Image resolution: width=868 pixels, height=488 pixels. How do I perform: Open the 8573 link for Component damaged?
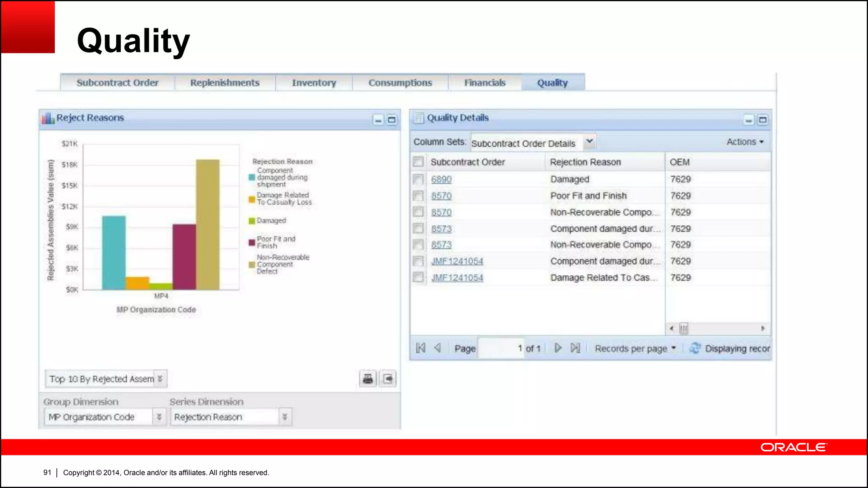click(x=441, y=229)
